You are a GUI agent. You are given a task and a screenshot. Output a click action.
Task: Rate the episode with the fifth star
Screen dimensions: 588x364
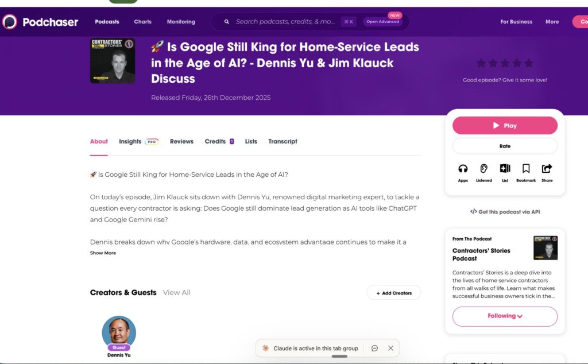tap(529, 63)
